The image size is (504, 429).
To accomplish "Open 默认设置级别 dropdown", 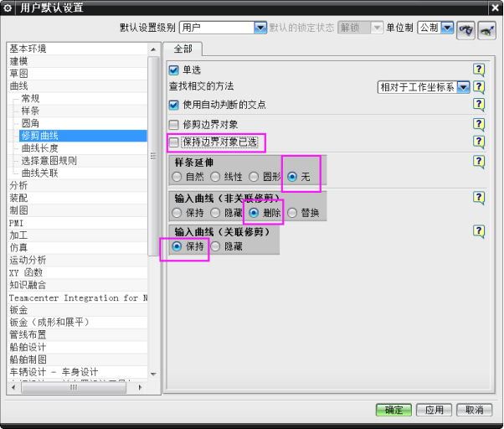I will point(260,28).
